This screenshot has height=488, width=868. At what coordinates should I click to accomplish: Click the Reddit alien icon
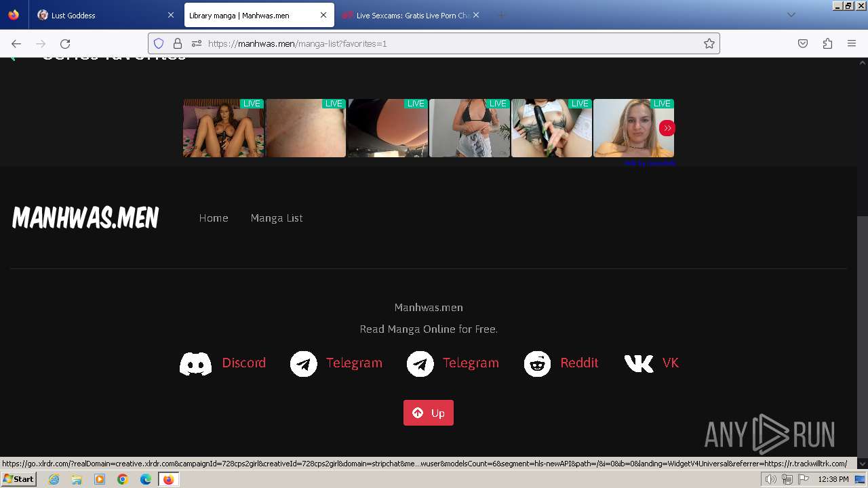(x=537, y=364)
